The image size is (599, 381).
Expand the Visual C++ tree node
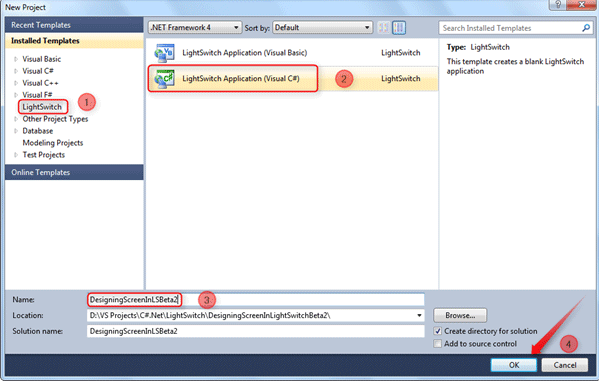(x=16, y=83)
